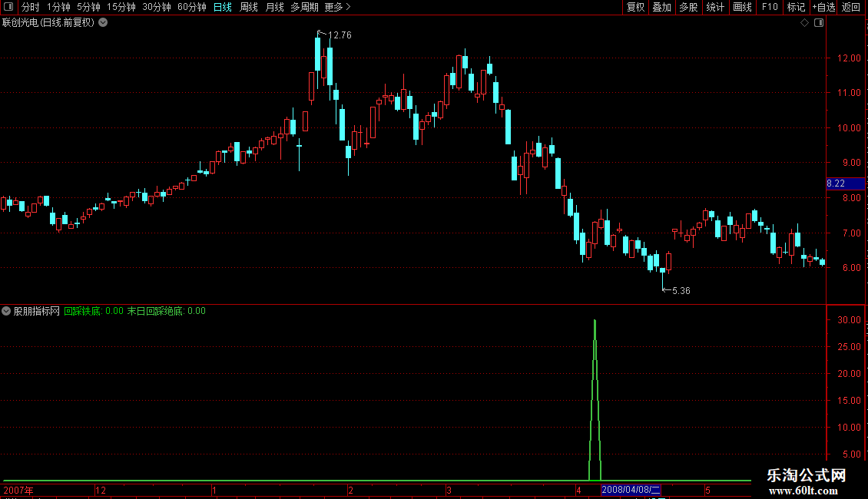The image size is (868, 499).
Task: Open F10 company info
Action: click(x=770, y=7)
